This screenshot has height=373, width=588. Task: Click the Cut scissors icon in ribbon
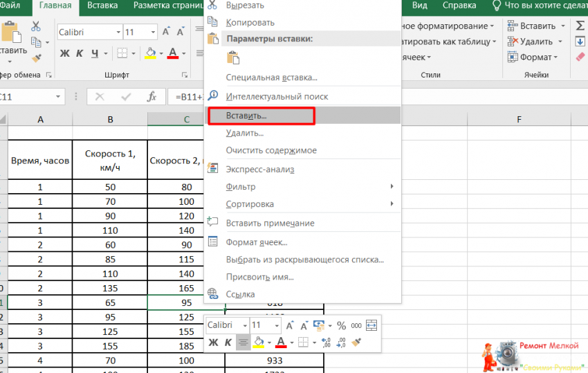pos(36,27)
